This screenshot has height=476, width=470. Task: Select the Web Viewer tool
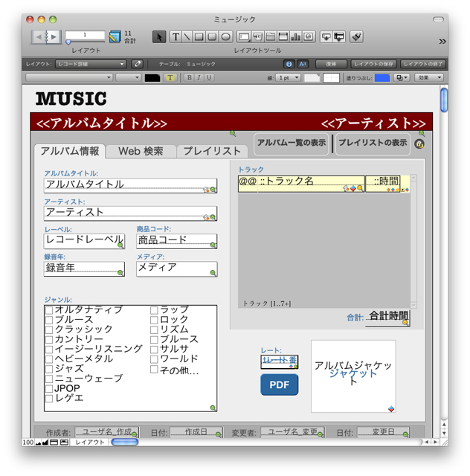coord(309,37)
